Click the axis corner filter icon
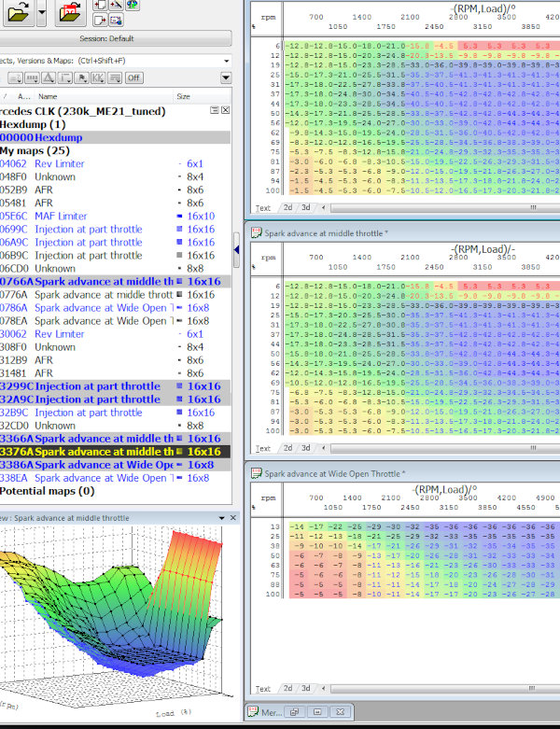The width and height of the screenshot is (560, 729). (65, 77)
